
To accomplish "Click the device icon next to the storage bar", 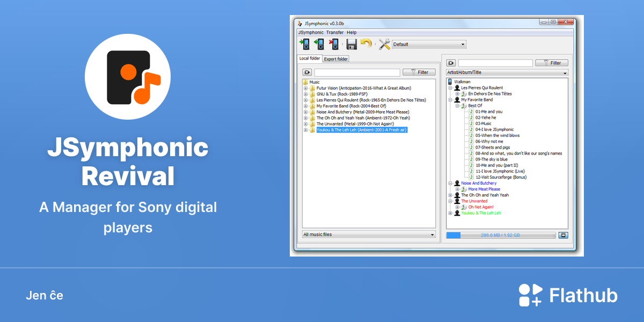I will coord(563,235).
